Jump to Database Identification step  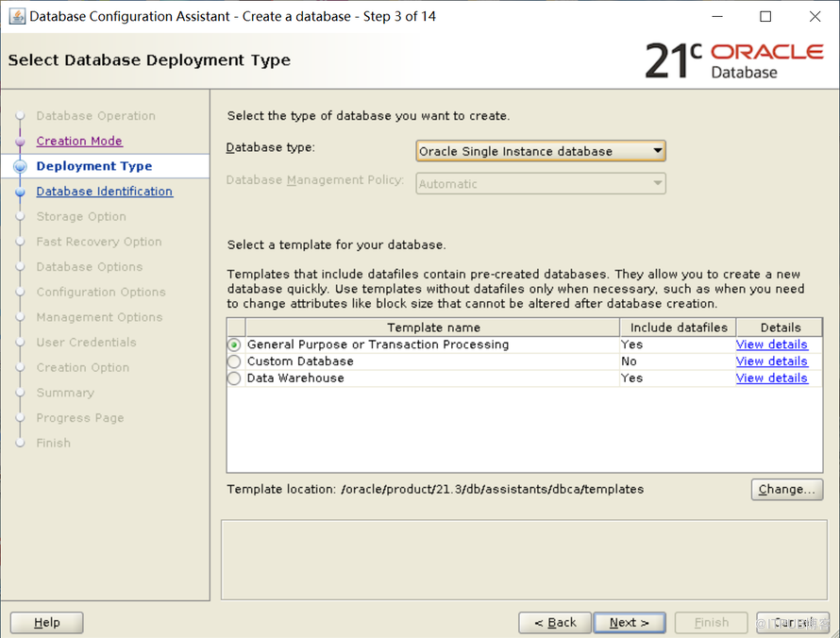tap(104, 192)
